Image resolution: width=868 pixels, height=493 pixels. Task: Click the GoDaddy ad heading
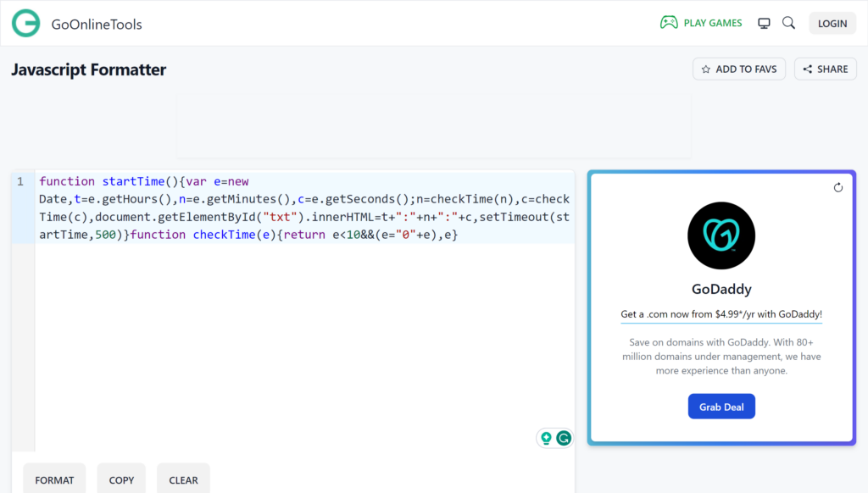tap(721, 289)
